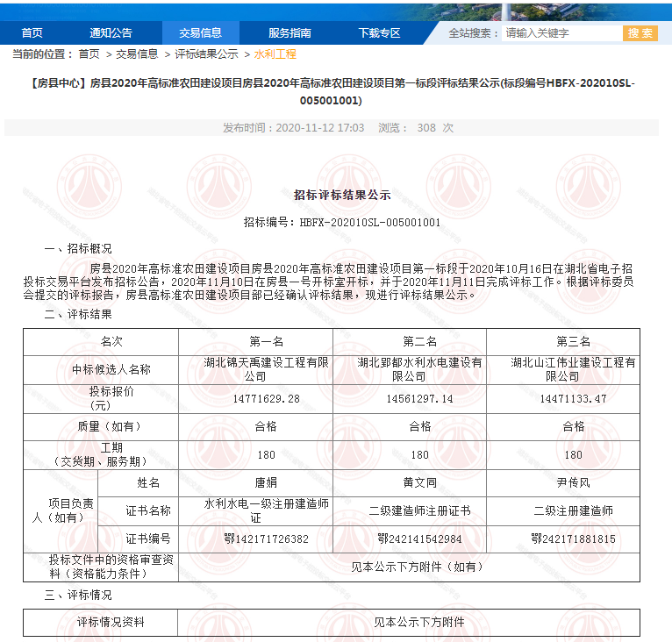
Task: Click the first-place bid price 14771629.28
Action: coord(267,398)
